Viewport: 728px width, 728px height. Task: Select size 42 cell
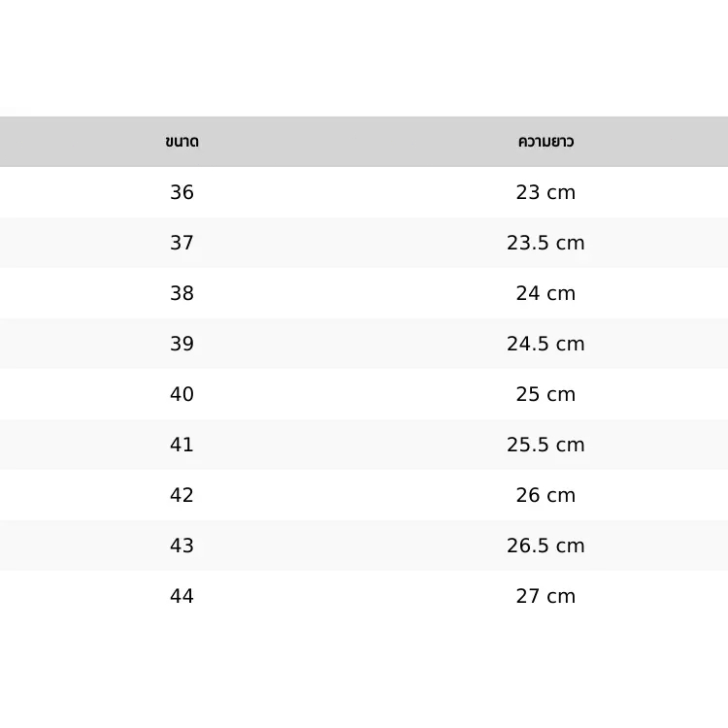pyautogui.click(x=182, y=495)
